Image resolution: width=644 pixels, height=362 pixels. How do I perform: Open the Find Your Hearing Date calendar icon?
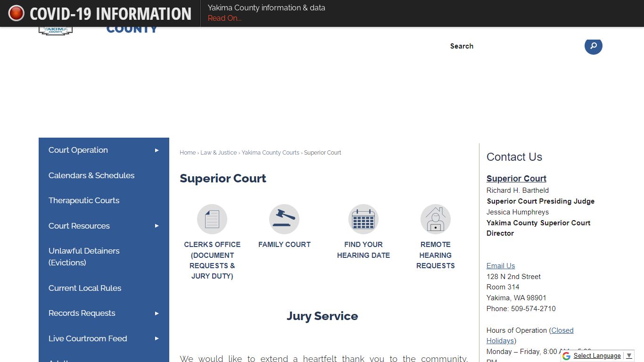click(x=363, y=219)
